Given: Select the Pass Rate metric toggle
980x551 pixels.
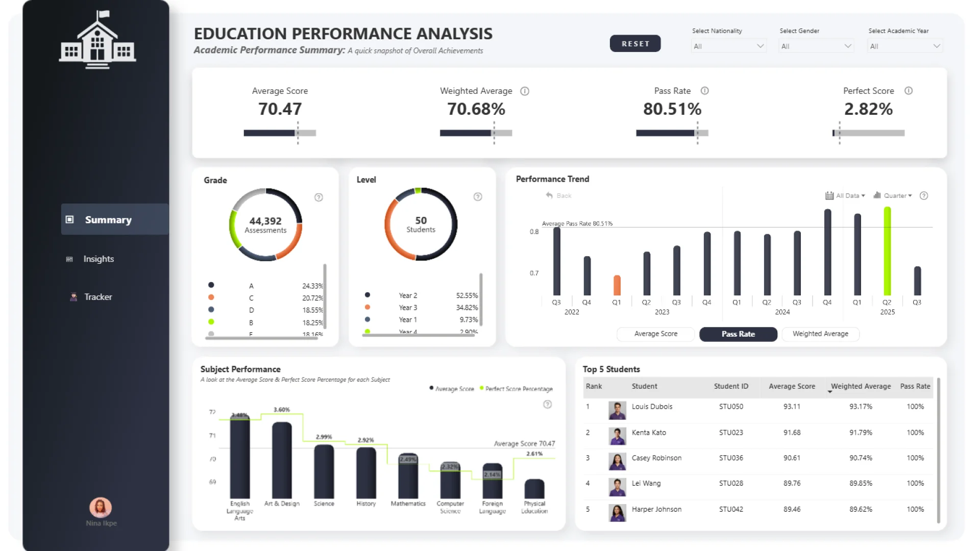Looking at the screenshot, I should [738, 334].
